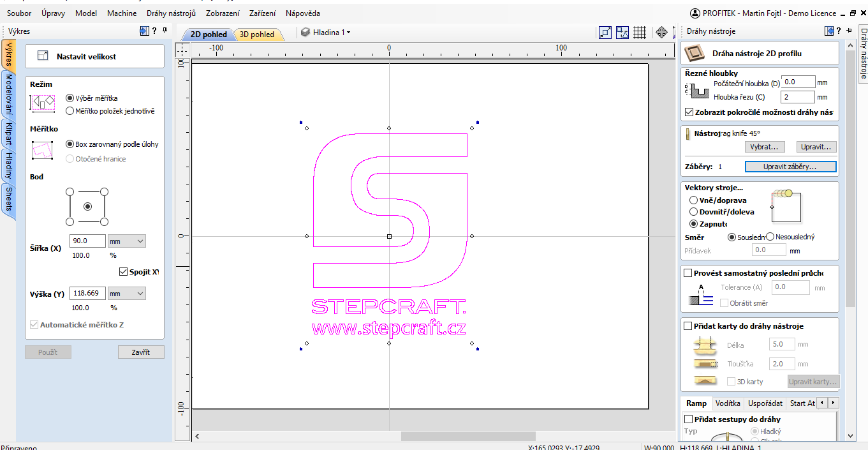The image size is (868, 450).
Task: Click Upravit záběry... button
Action: (x=790, y=167)
